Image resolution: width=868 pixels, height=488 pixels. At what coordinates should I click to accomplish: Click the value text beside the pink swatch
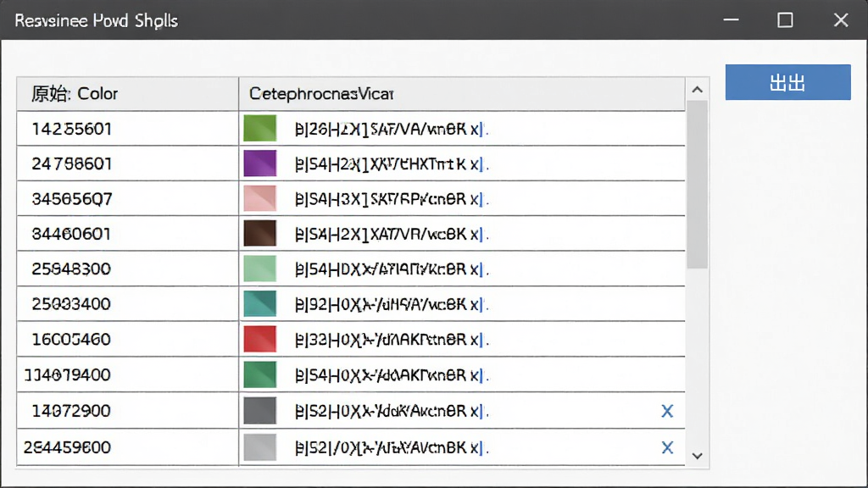click(392, 199)
